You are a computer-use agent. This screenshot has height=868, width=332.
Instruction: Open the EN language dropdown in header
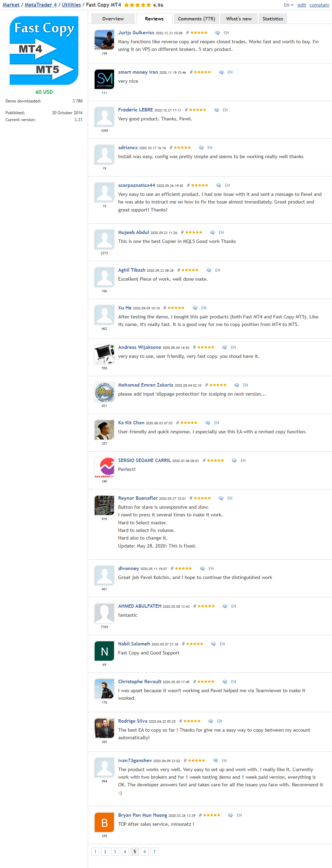tap(288, 5)
